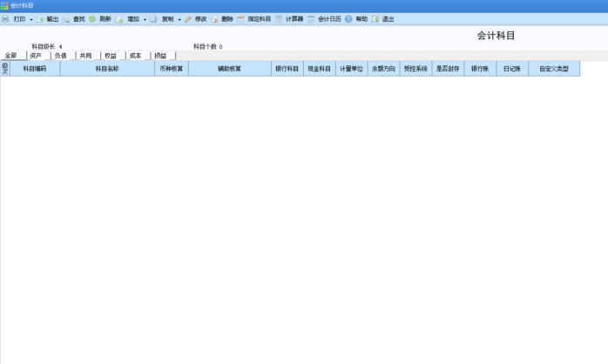Viewport: 608px width, 364px height.
Task: Open the 会计日历 calendar icon
Action: click(x=311, y=19)
